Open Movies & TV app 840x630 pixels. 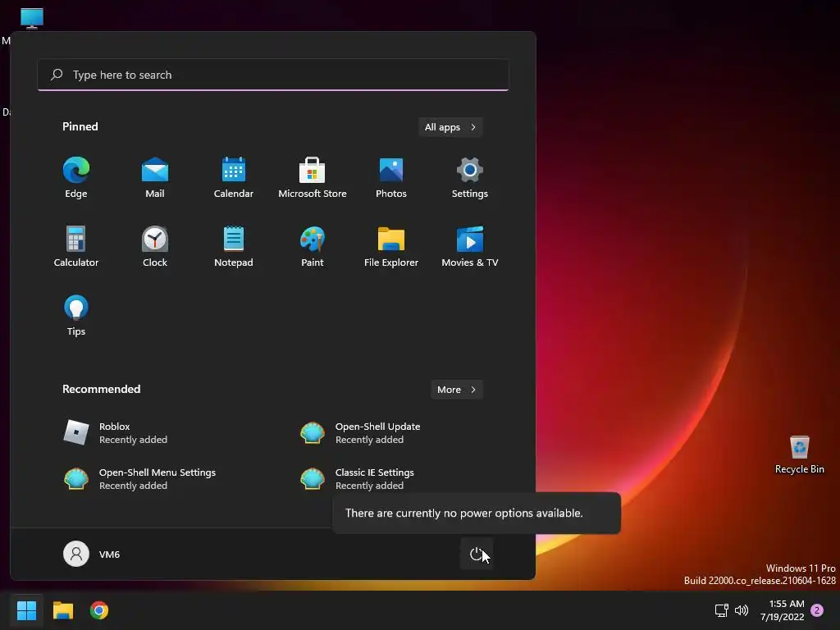tap(470, 246)
